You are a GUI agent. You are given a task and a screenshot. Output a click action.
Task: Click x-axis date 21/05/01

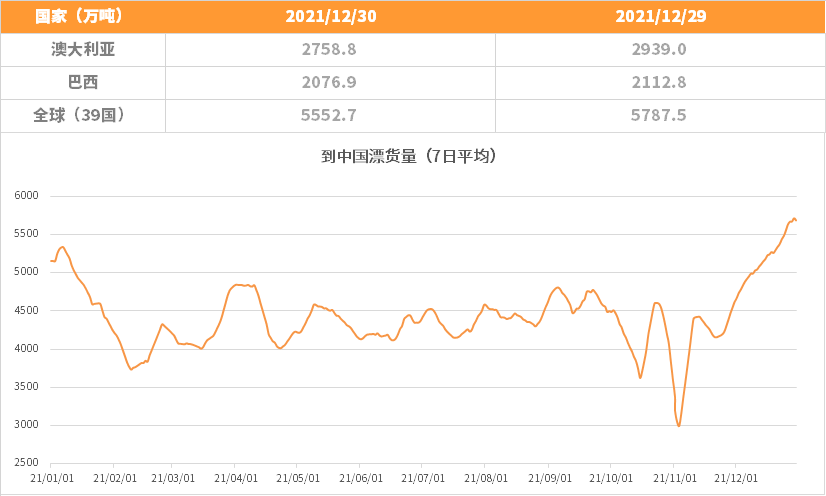[x=298, y=478]
